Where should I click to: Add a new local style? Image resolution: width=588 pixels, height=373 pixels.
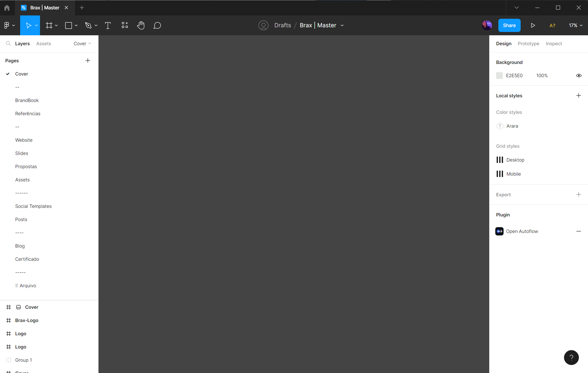[x=579, y=96]
